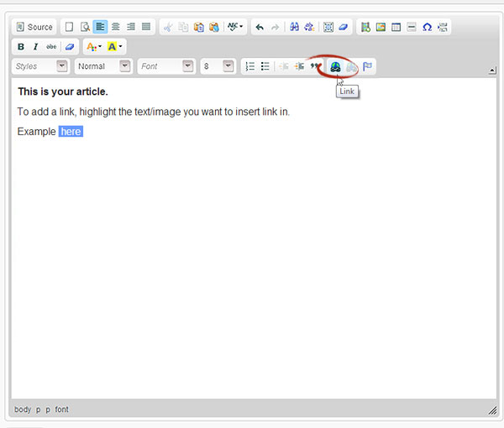Image resolution: width=504 pixels, height=428 pixels.
Task: Toggle Strikethrough formatting
Action: point(51,47)
